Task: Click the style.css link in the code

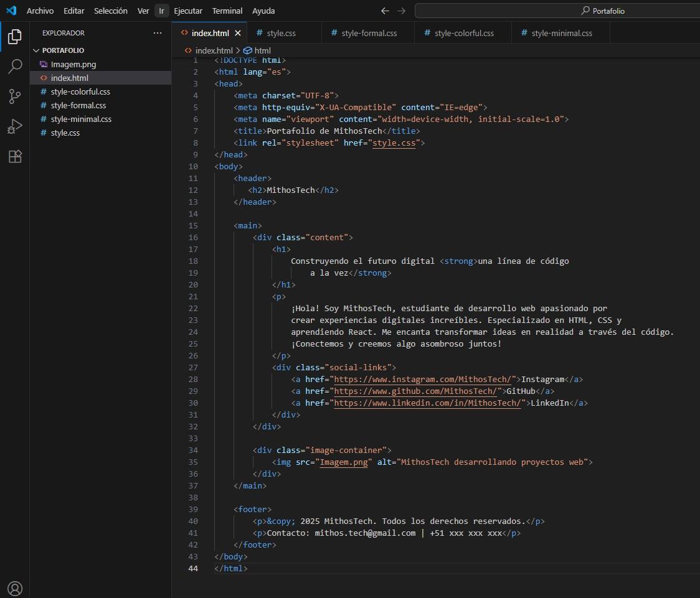Action: 394,143
